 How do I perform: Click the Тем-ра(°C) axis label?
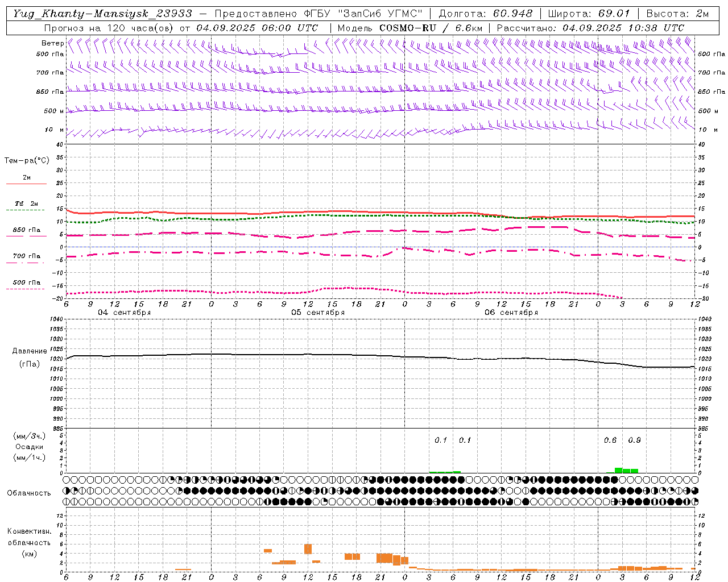tap(27, 161)
